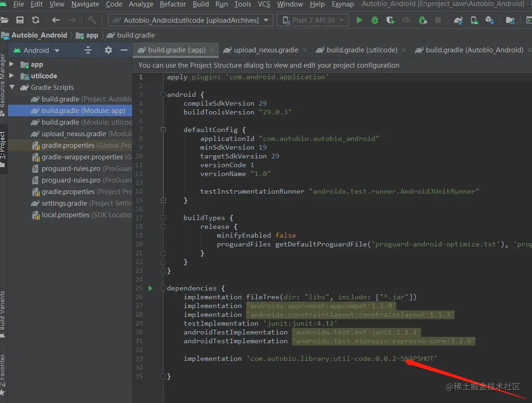Screen dimensions: 532x403
Task: Close the build.gradle (:utilcode) tab
Action: click(404, 50)
